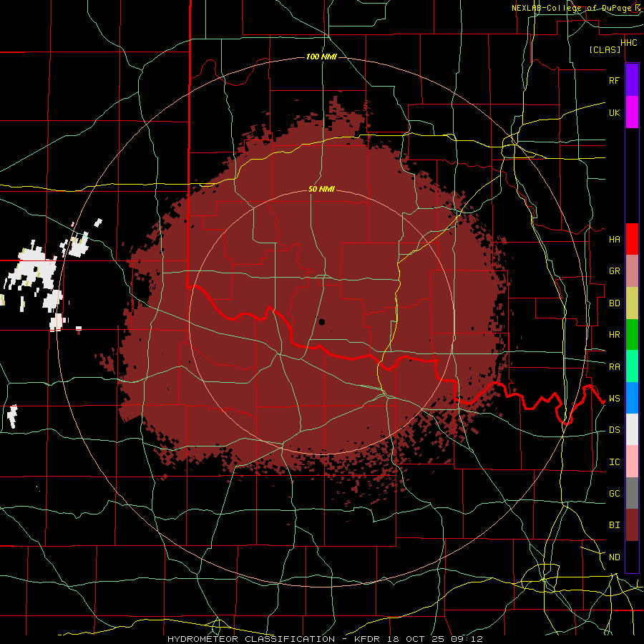This screenshot has height=644, width=644.
Task: Click the BI legend label
Action: 614,525
